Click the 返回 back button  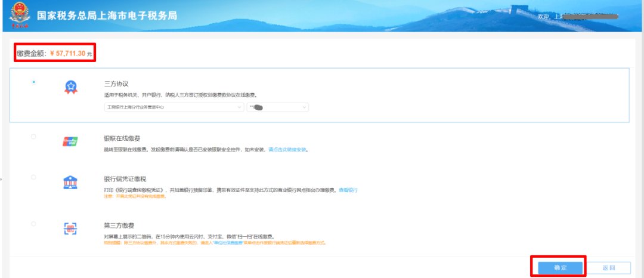point(609,268)
